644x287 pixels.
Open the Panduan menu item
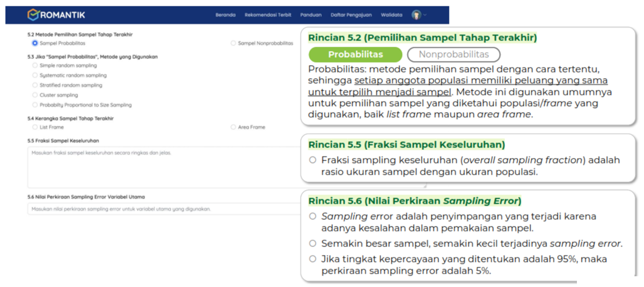tap(311, 15)
